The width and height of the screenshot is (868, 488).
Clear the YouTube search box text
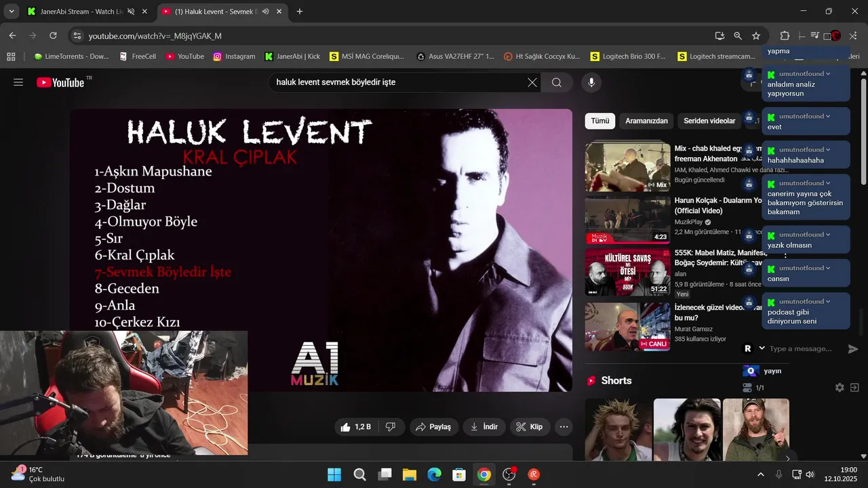point(532,83)
